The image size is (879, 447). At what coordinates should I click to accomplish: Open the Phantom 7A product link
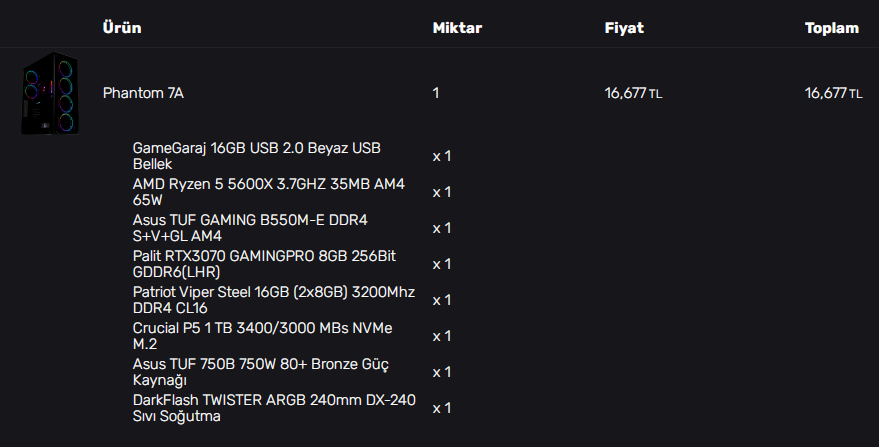143,93
